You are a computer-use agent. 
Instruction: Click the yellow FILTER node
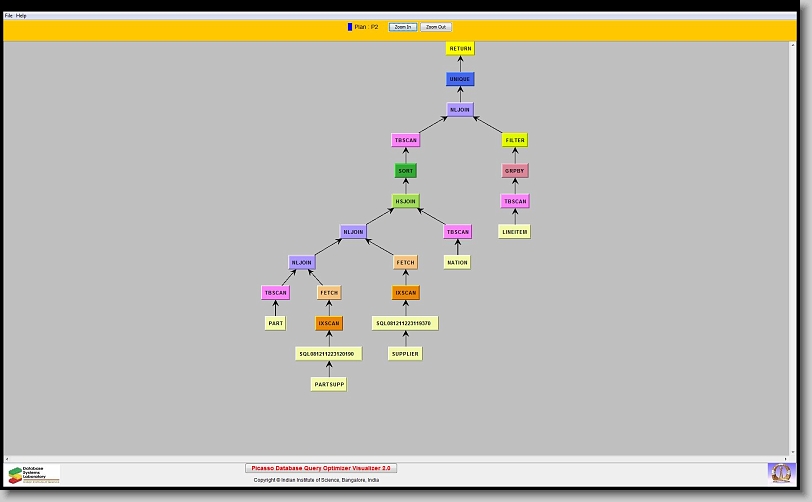[x=515, y=141]
